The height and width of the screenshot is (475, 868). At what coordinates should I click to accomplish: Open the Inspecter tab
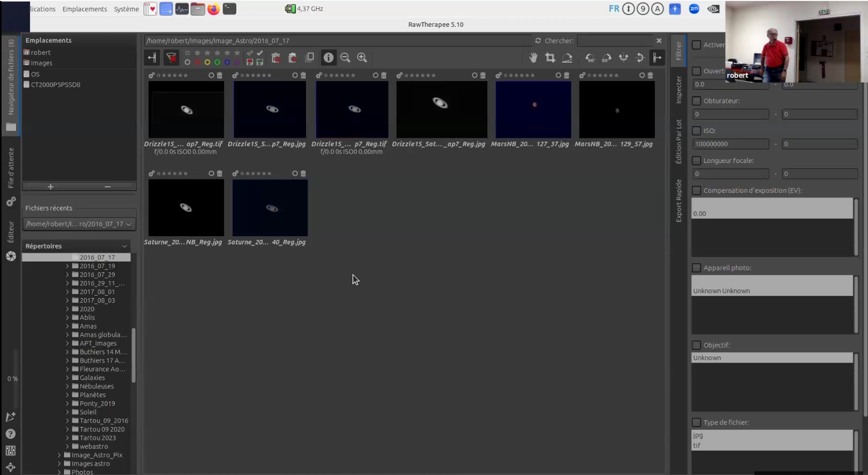(x=679, y=90)
